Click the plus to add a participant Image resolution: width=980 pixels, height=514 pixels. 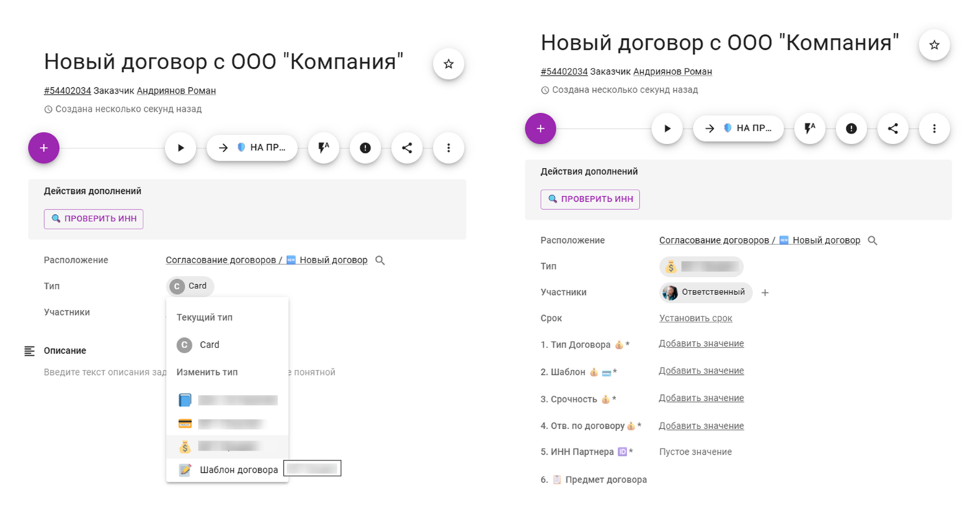click(x=765, y=293)
